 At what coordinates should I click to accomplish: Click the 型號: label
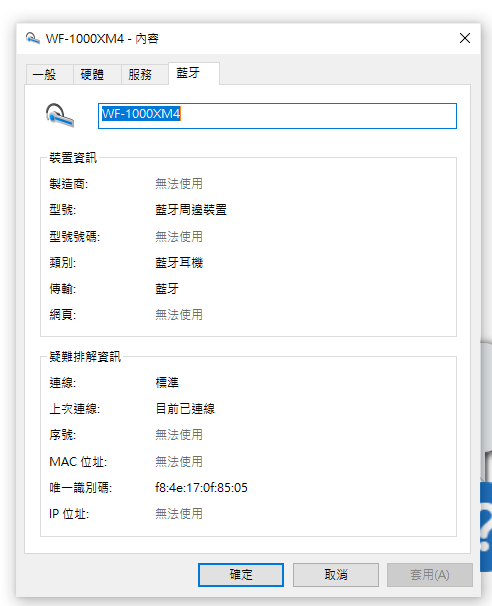(x=63, y=210)
